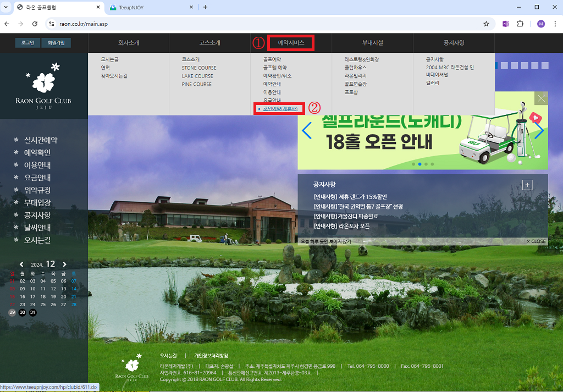Image resolution: width=563 pixels, height=392 pixels.
Task: Expand the 공지사항 notice panel with plus icon
Action: point(527,185)
